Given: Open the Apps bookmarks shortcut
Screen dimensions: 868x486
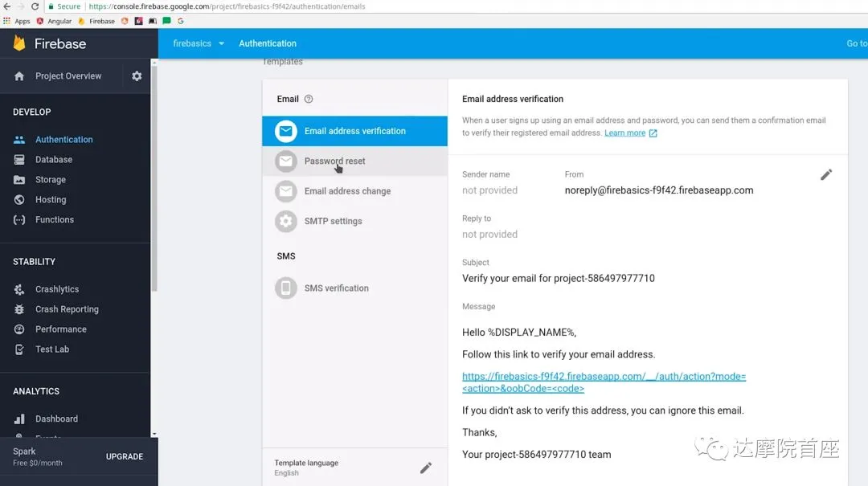Looking at the screenshot, I should pyautogui.click(x=17, y=21).
